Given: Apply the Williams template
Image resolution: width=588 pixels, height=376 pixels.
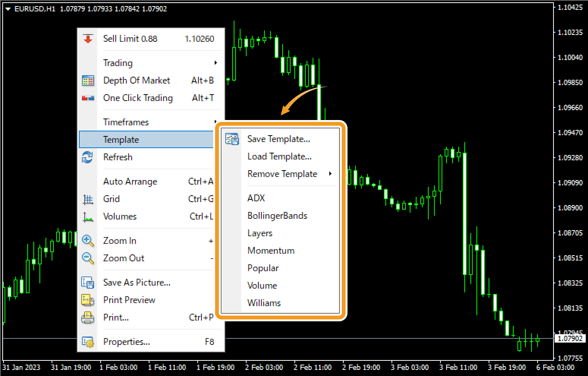Looking at the screenshot, I should click(x=280, y=303).
